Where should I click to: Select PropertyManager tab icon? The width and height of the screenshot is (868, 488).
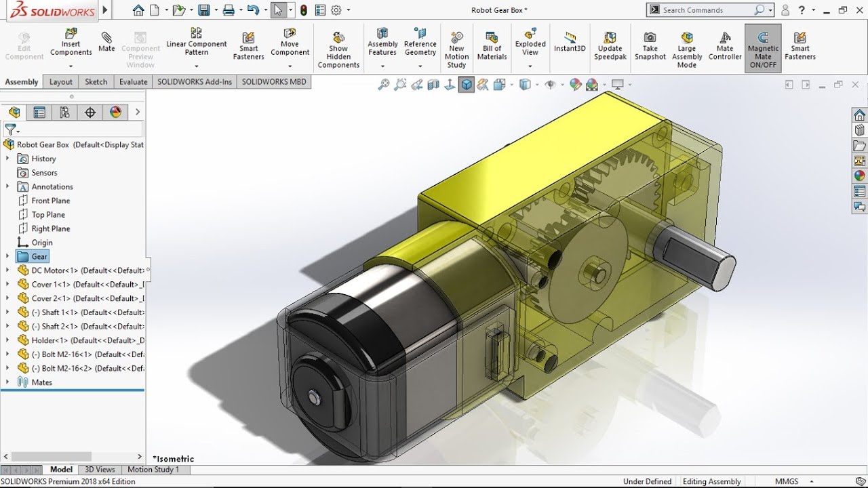39,113
